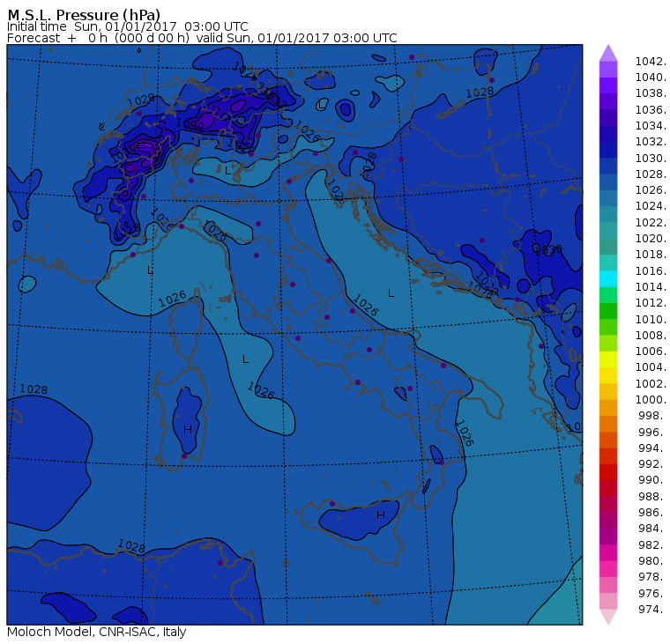
Task: Click the legend label '1038.'
Action: (x=651, y=93)
